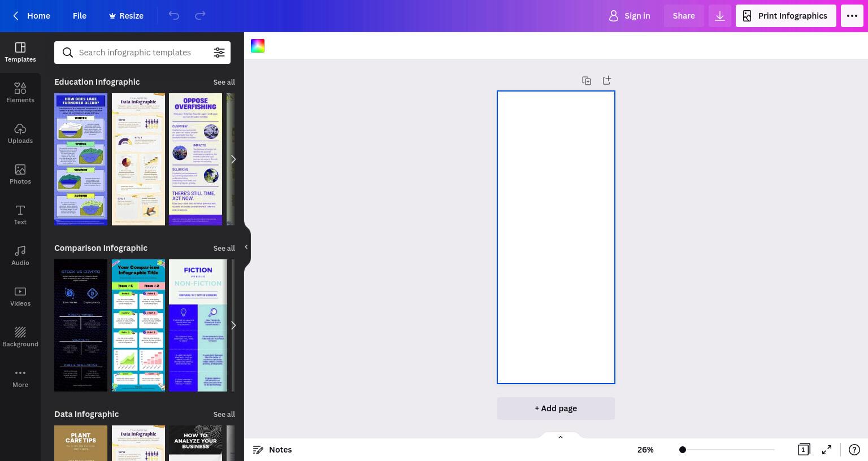The height and width of the screenshot is (461, 868).
Task: Open the File menu
Action: (x=80, y=16)
